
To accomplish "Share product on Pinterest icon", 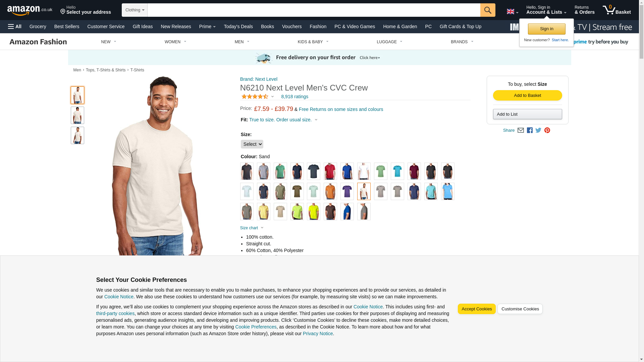I will tap(547, 130).
